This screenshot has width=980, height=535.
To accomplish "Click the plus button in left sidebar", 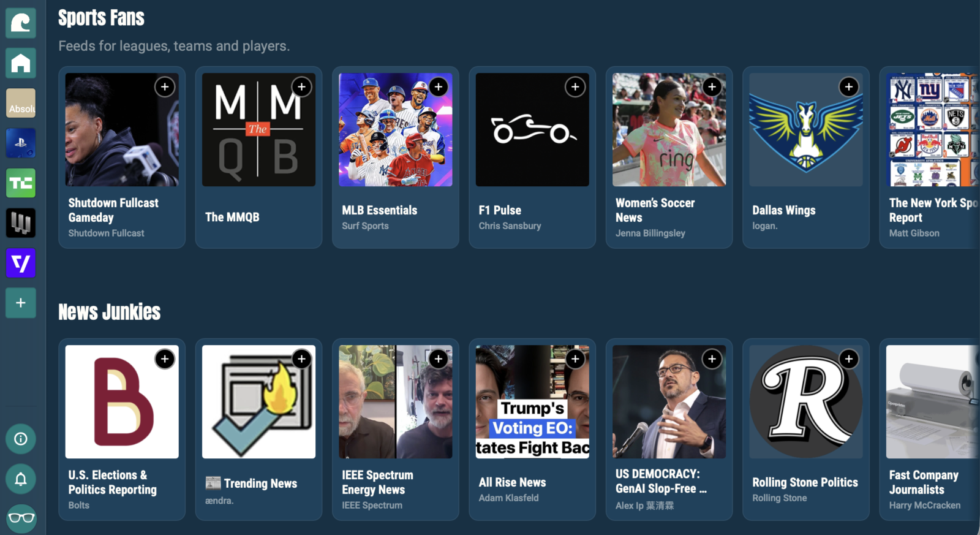I will [21, 303].
